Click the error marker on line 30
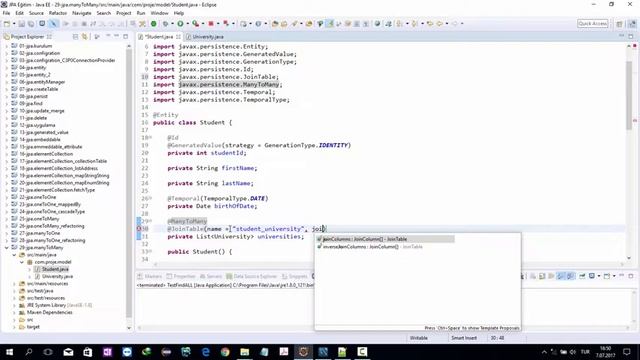The image size is (640, 360). (139, 229)
